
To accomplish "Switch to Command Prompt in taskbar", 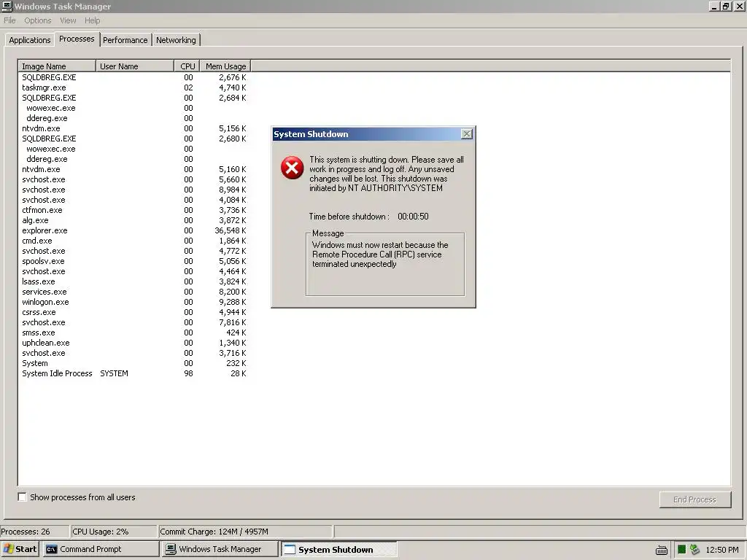I will point(101,549).
